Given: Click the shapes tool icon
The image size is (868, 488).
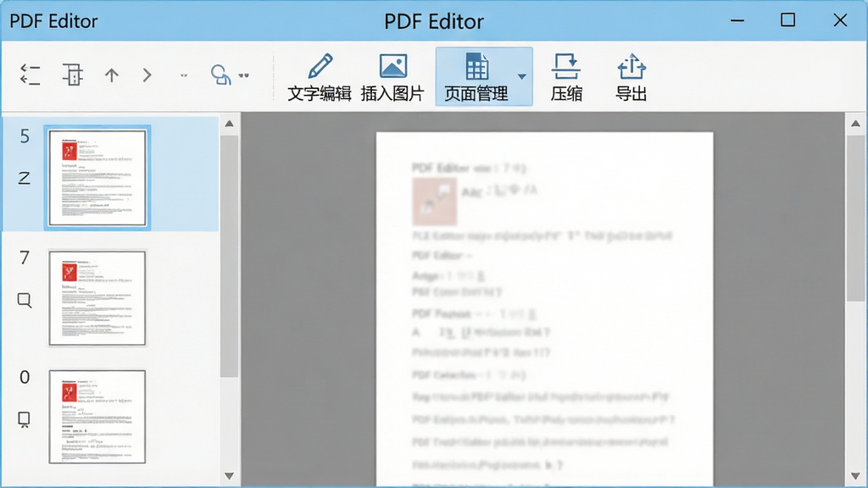Looking at the screenshot, I should pos(220,75).
